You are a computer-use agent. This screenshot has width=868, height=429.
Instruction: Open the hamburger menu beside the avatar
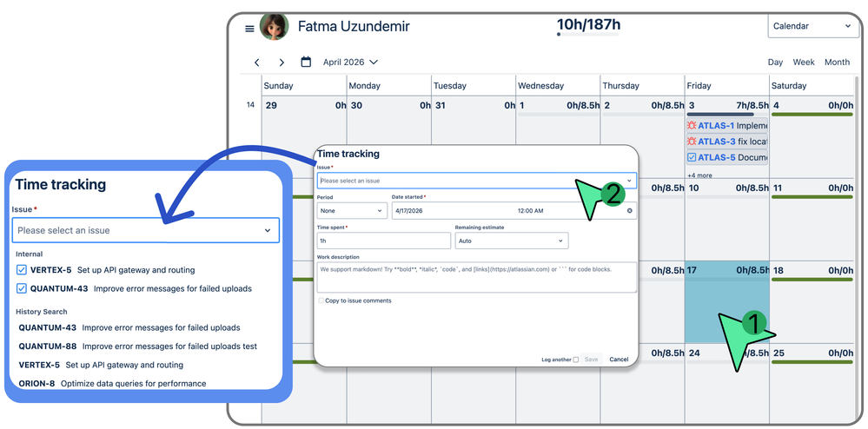(x=249, y=29)
